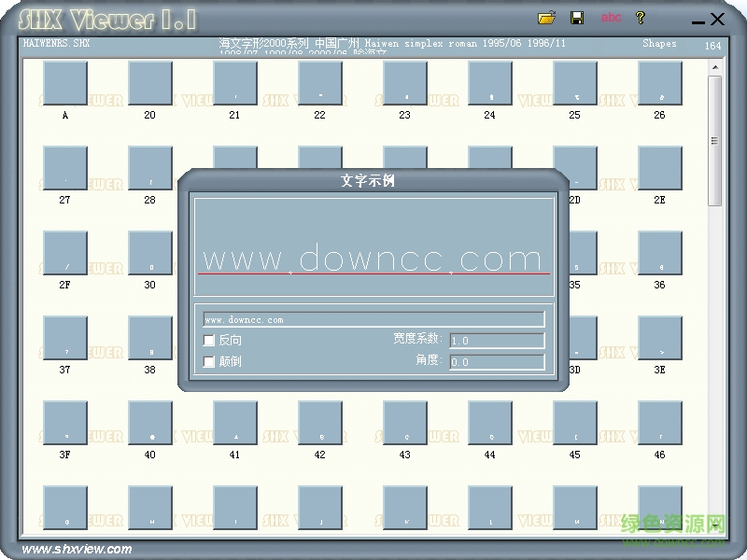Enable the 颠倒 checkbox

tap(208, 361)
